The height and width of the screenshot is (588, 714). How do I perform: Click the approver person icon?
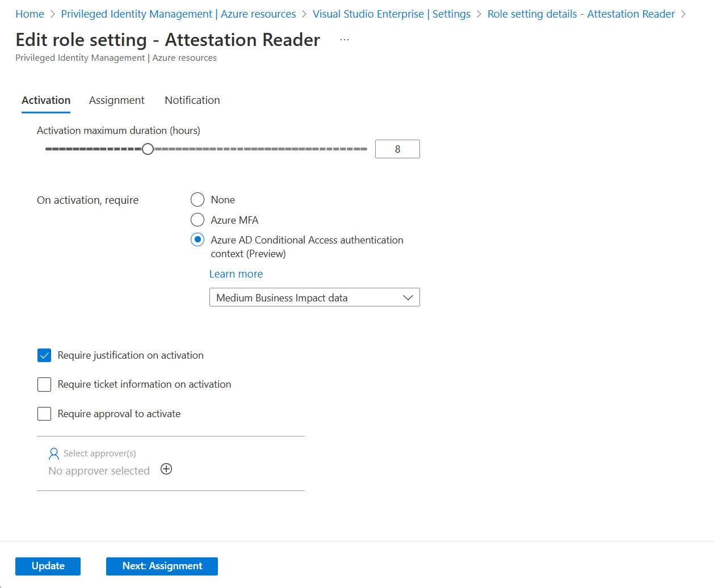(x=54, y=453)
